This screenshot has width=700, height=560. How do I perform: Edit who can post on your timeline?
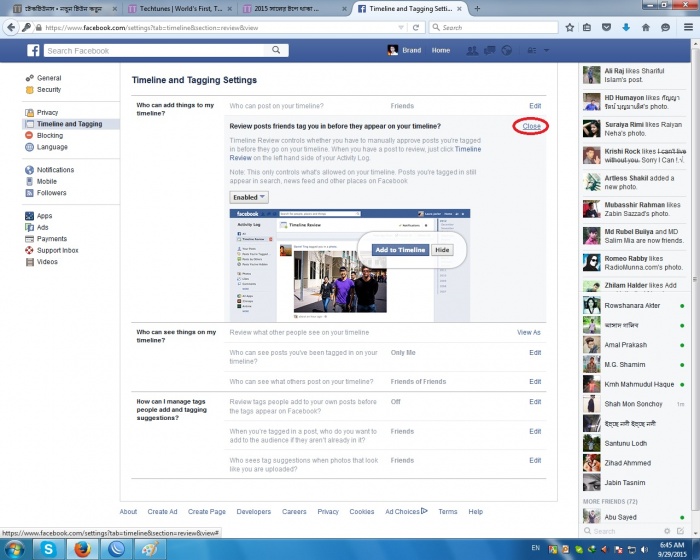(535, 106)
